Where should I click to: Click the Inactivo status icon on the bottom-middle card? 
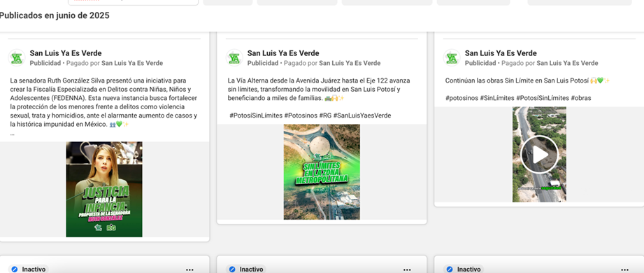pos(232,269)
